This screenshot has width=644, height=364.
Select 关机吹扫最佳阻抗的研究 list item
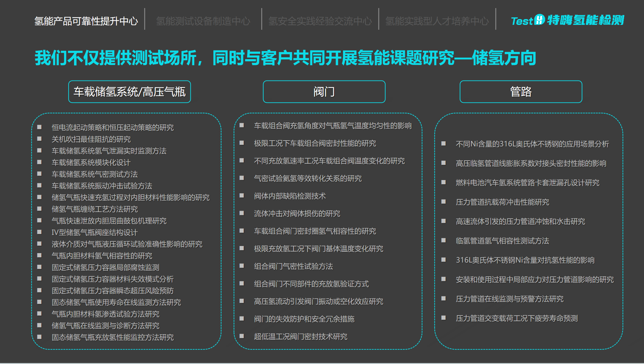click(x=91, y=139)
